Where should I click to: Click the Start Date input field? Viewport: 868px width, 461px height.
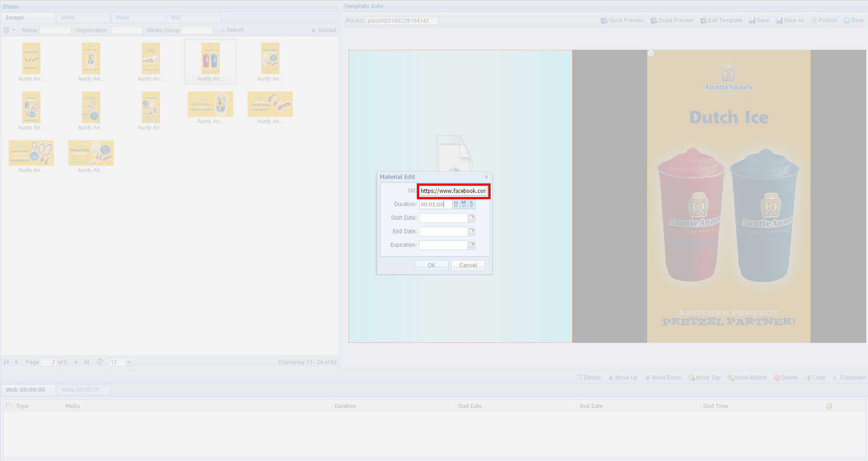[x=444, y=218]
